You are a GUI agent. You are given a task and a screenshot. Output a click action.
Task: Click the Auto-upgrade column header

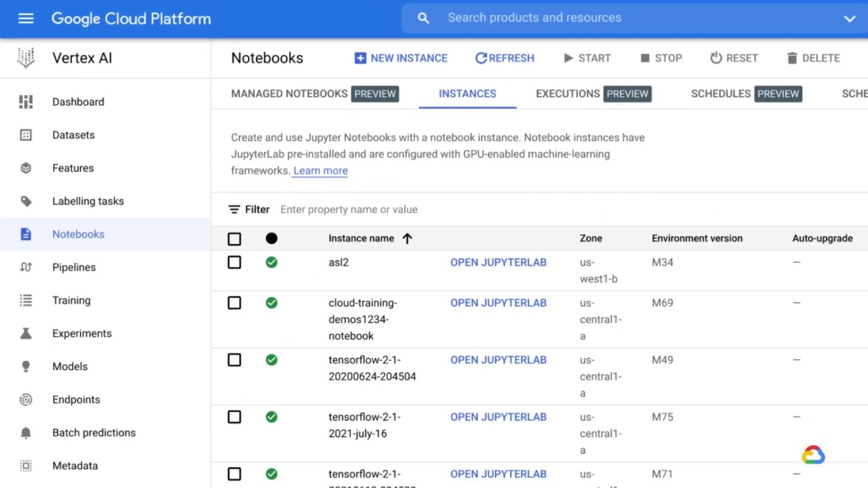(823, 239)
